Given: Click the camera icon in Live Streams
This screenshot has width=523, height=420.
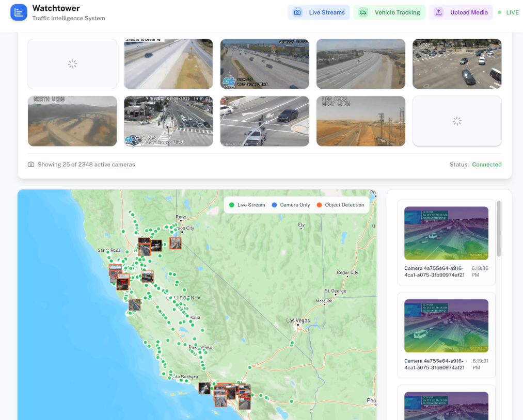Looking at the screenshot, I should coord(297,12).
